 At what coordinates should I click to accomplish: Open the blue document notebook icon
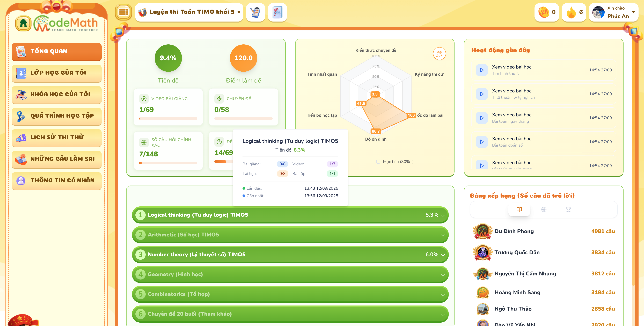277,12
